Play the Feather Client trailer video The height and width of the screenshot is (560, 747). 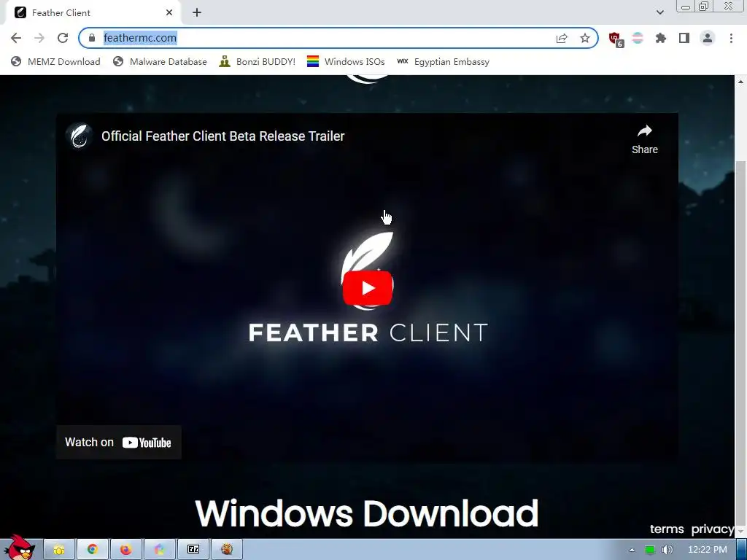pyautogui.click(x=368, y=288)
